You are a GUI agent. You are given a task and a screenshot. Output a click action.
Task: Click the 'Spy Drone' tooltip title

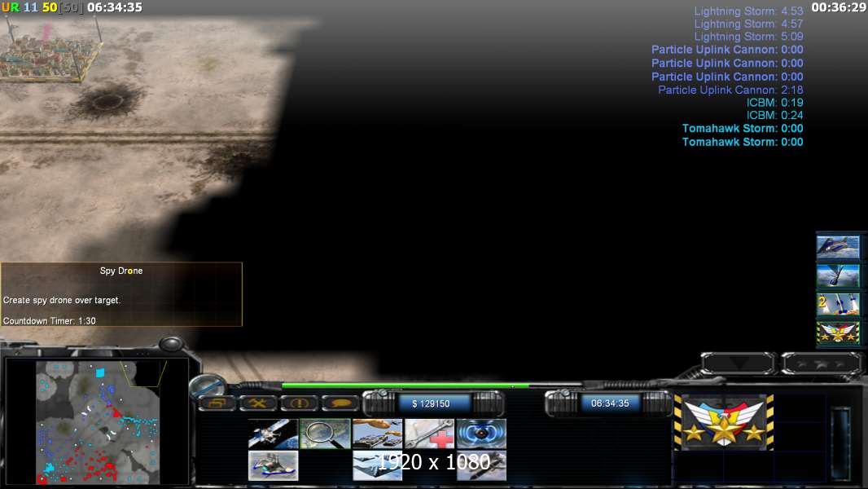pos(121,271)
